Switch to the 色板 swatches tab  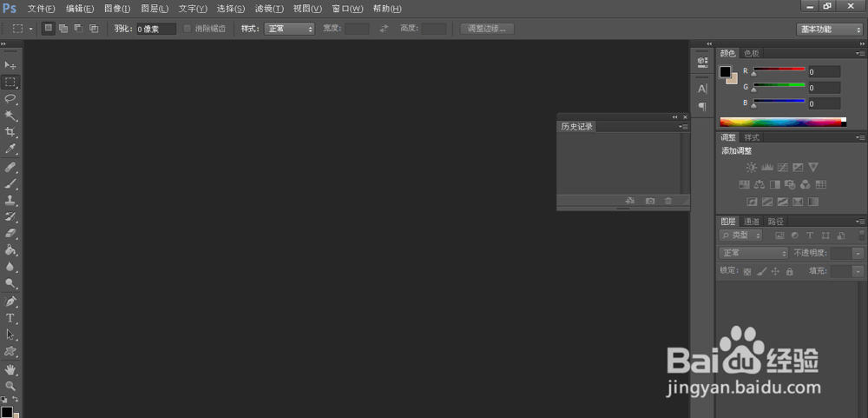[751, 53]
